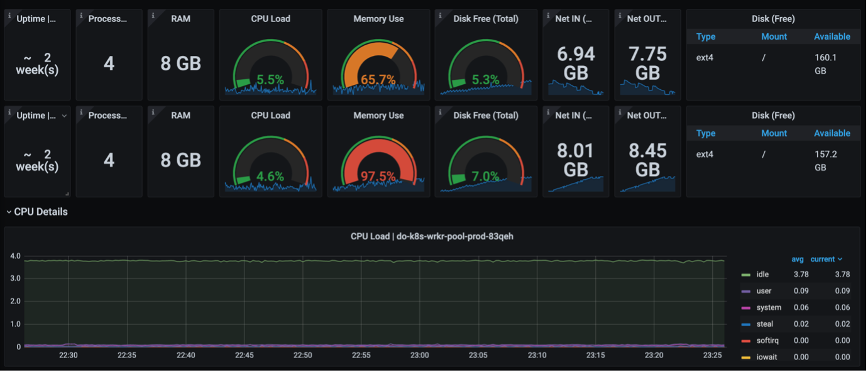This screenshot has height=372, width=868.
Task: Click info icon on Uptime panel in 65.7% Memory row
Action: click(9, 15)
